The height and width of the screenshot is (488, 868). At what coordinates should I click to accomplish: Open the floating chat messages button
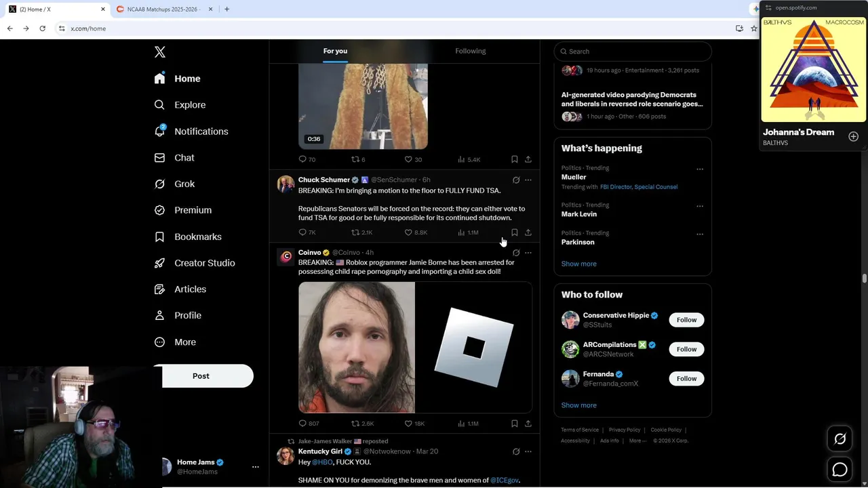(840, 469)
